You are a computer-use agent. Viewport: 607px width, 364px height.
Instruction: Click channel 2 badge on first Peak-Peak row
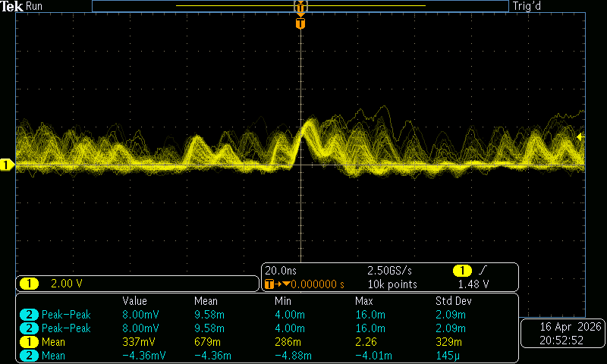tap(29, 315)
